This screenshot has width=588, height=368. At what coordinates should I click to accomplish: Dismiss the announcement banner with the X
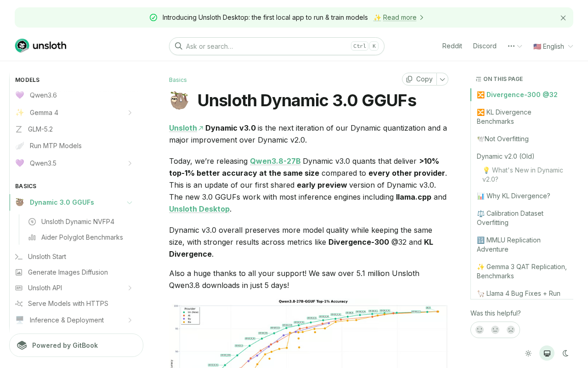click(x=563, y=17)
